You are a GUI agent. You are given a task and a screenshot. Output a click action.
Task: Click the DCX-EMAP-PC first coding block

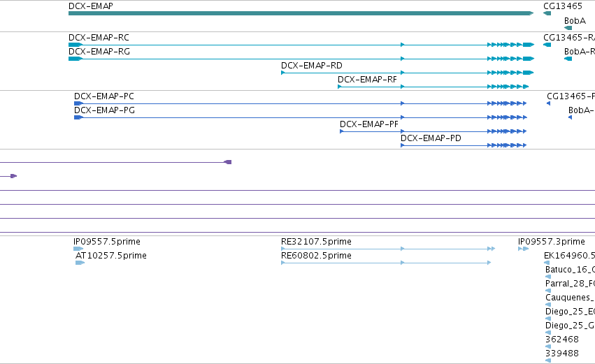78,103
